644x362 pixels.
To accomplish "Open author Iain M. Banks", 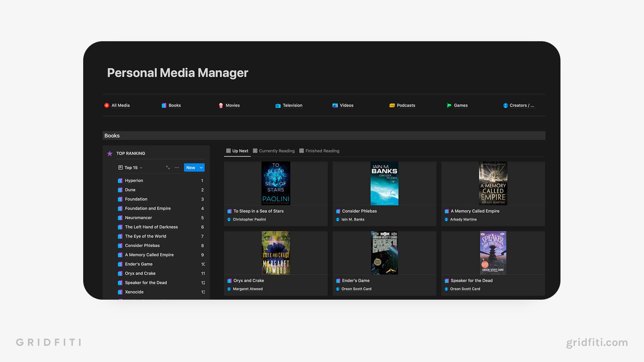I will point(353,219).
